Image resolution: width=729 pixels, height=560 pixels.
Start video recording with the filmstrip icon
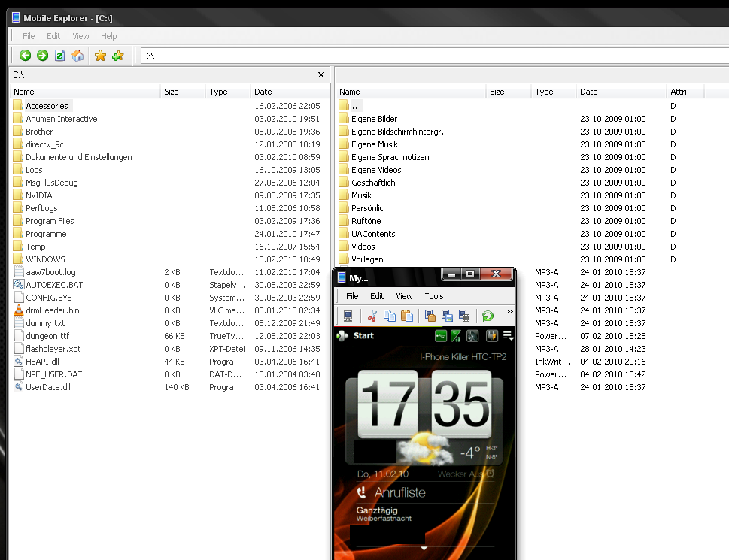(x=464, y=316)
